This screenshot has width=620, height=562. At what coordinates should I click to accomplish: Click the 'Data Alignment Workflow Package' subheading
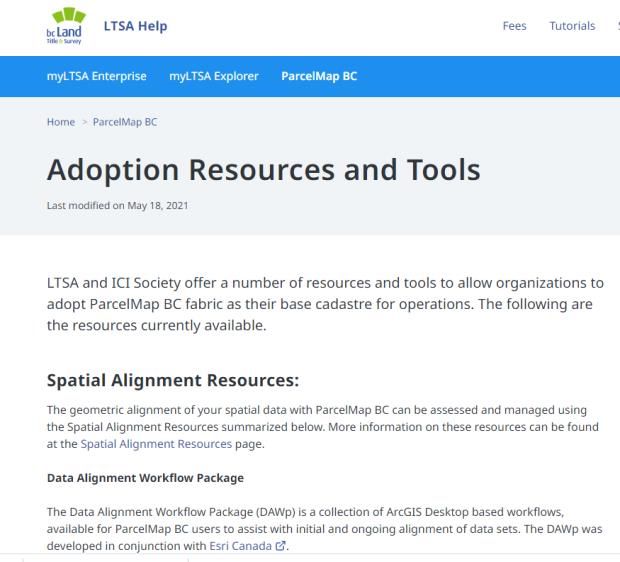pos(145,478)
